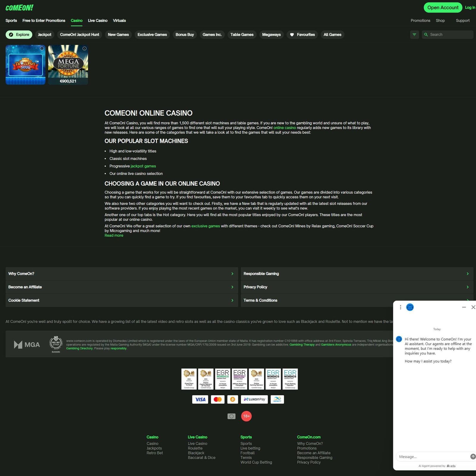Select the Jackpot category
The image size is (476, 476).
[x=45, y=35]
